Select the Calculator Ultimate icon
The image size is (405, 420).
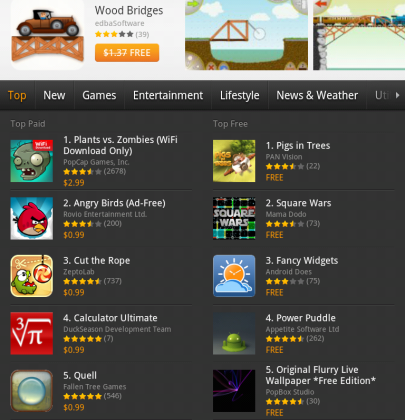tap(32, 333)
